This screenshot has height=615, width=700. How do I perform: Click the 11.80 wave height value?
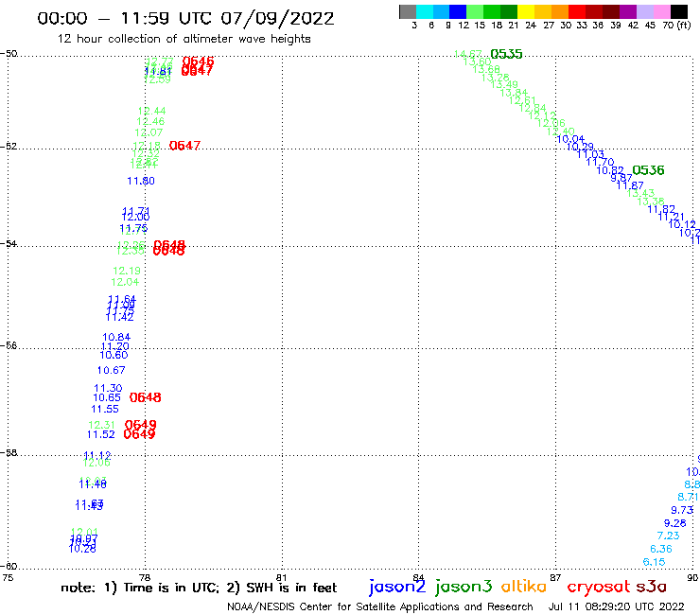click(x=141, y=181)
